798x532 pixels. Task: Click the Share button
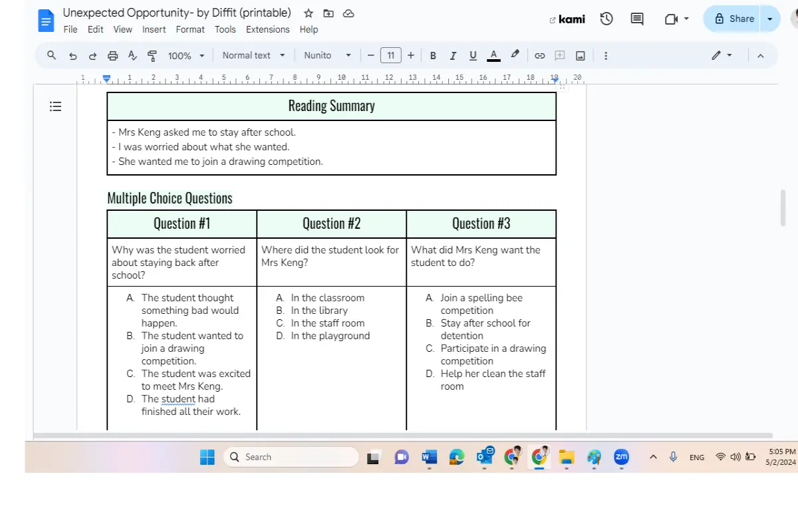[x=733, y=19]
